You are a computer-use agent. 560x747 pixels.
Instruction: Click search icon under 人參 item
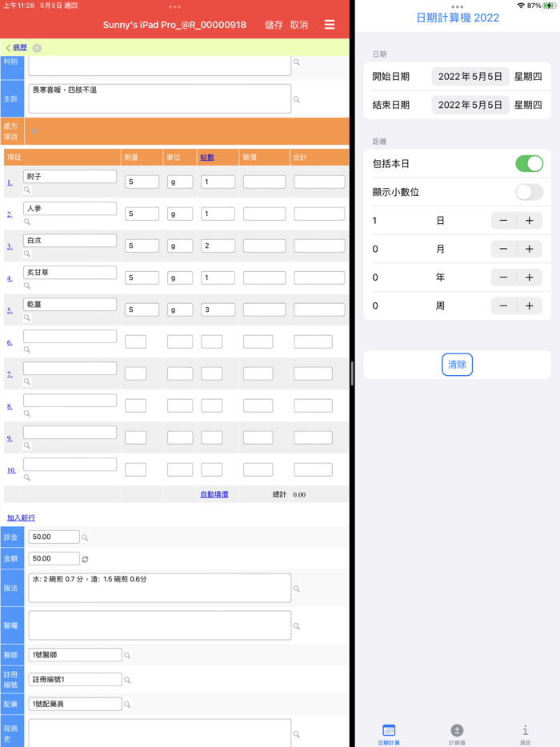click(x=27, y=222)
